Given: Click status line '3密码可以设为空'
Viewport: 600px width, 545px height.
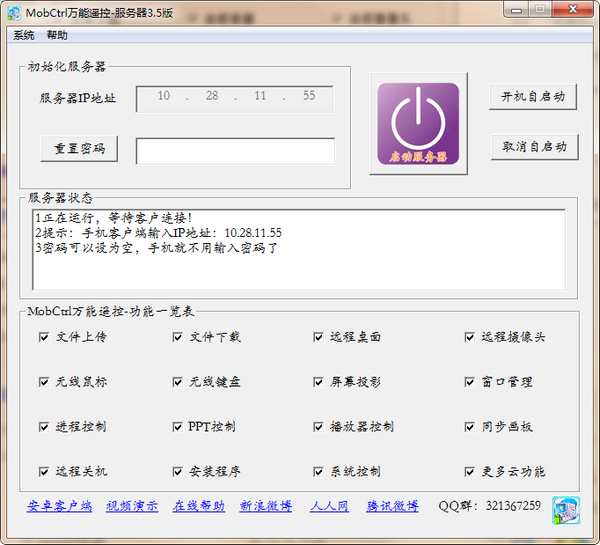Looking at the screenshot, I should [x=156, y=248].
